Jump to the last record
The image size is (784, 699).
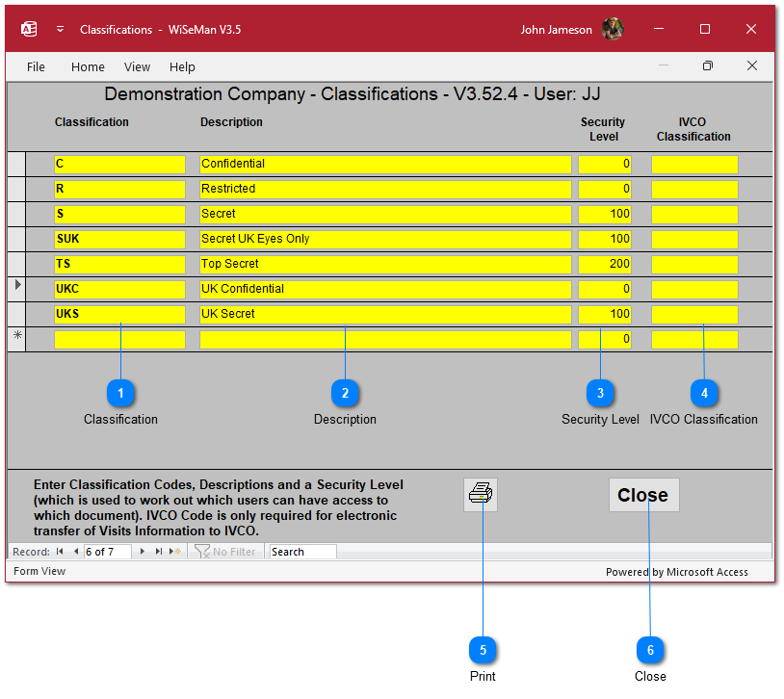159,552
